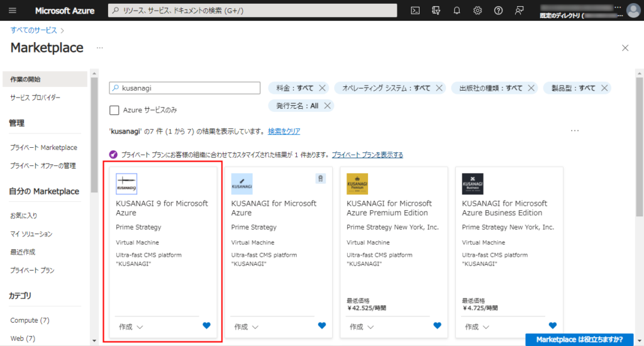The image size is (644, 346).
Task: Click the results pane vertical scrollbar thumb
Action: pos(640,146)
